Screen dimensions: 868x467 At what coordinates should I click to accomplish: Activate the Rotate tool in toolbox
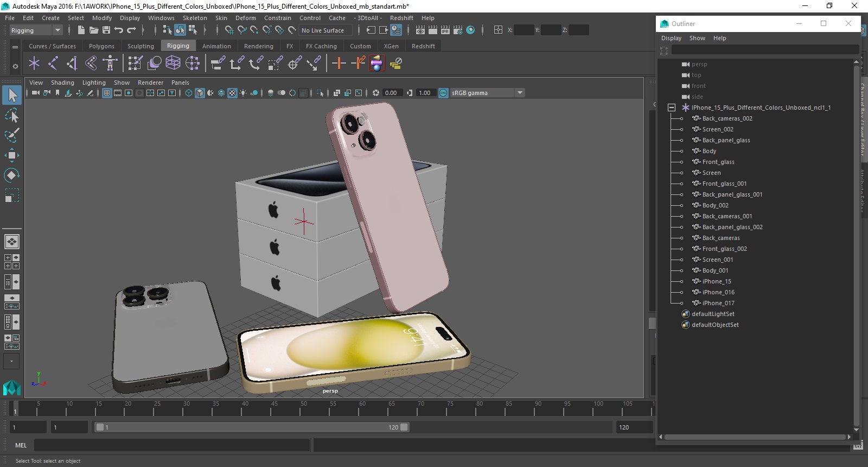(12, 175)
